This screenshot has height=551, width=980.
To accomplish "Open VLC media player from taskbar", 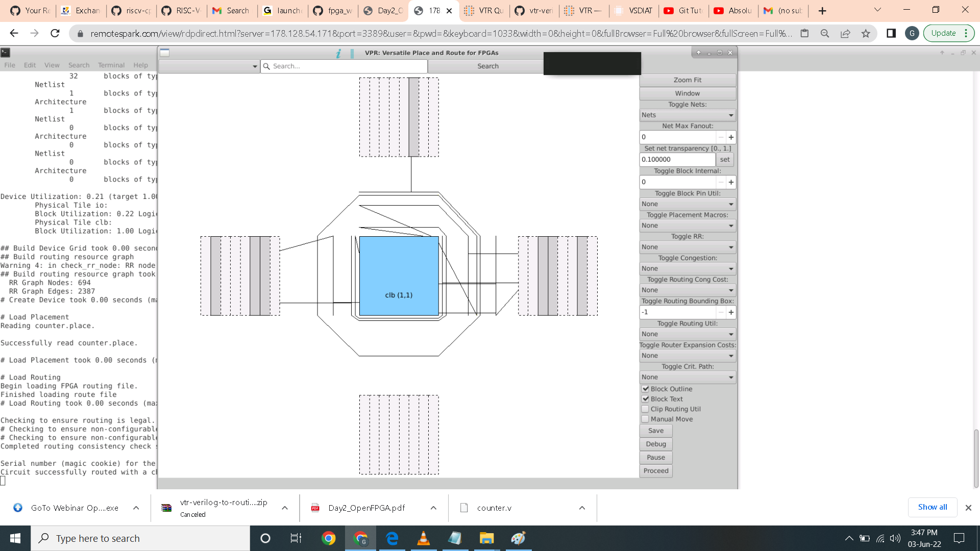I will pos(423,538).
